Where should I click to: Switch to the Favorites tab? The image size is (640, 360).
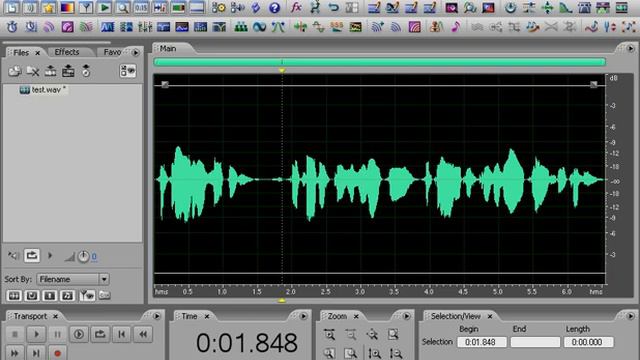pos(112,52)
